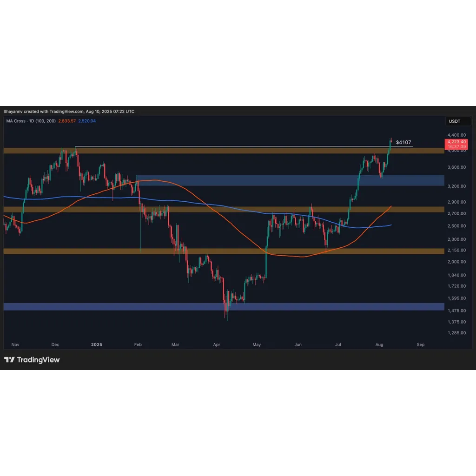The image size is (476, 476).
Task: Click the blue 2,520.04 MA value
Action: click(87, 121)
